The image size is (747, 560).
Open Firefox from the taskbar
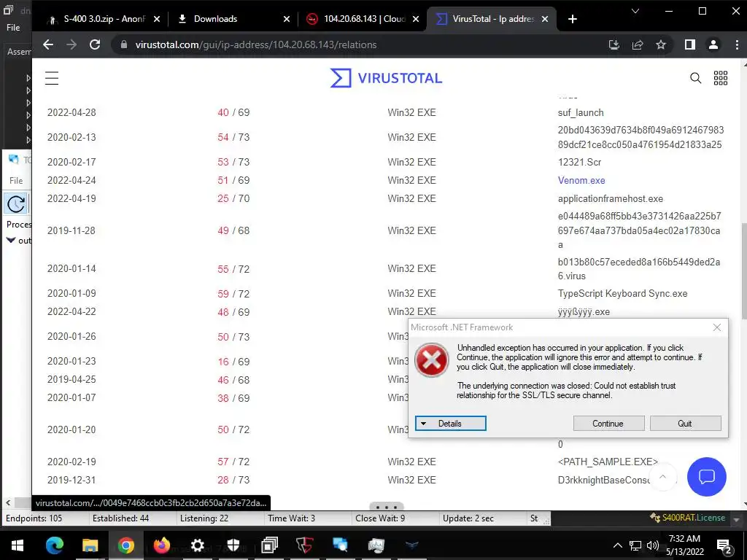161,545
